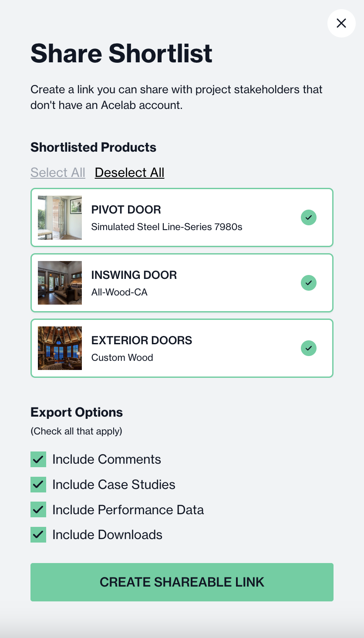Click the Deselect All link
This screenshot has width=364, height=638.
(x=129, y=173)
